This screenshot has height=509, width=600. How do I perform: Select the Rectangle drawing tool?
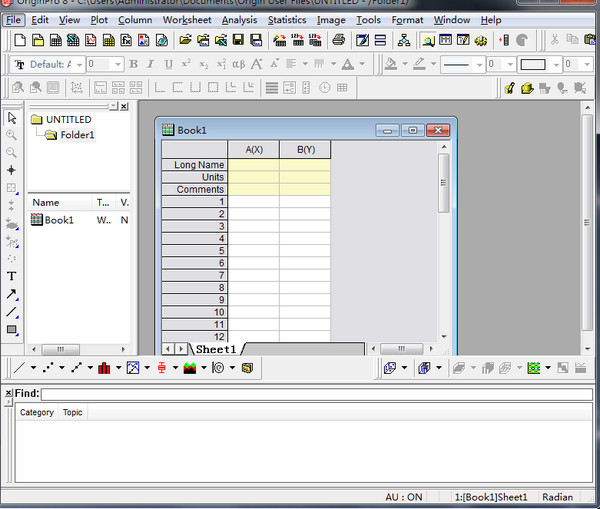pyautogui.click(x=11, y=330)
